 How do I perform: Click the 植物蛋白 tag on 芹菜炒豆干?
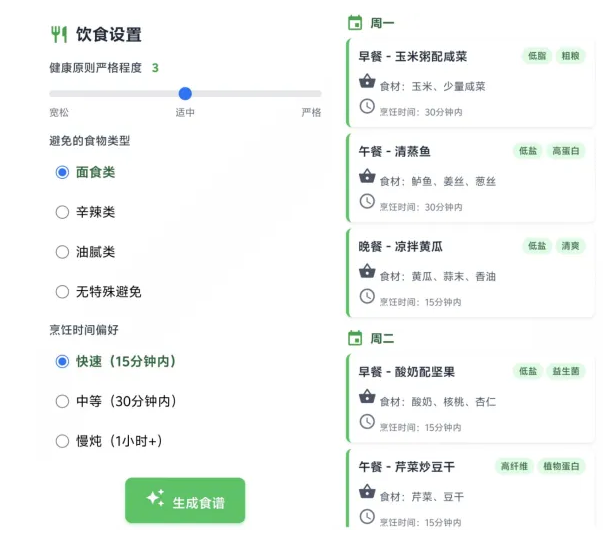click(562, 466)
